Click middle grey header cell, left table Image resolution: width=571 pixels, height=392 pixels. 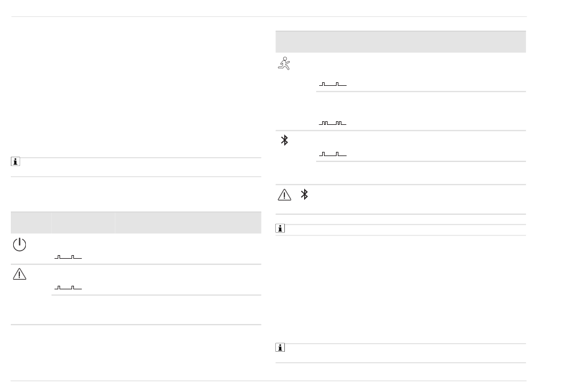[x=83, y=223]
